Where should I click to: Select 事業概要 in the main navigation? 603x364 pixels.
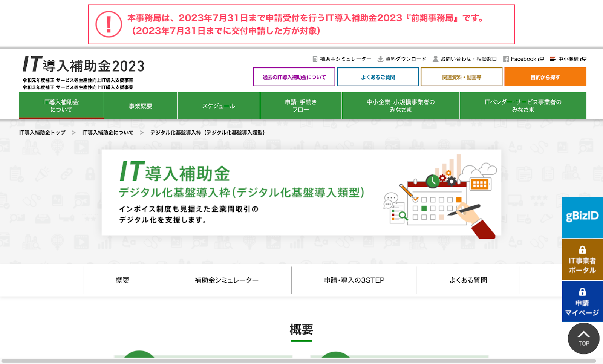click(x=141, y=106)
